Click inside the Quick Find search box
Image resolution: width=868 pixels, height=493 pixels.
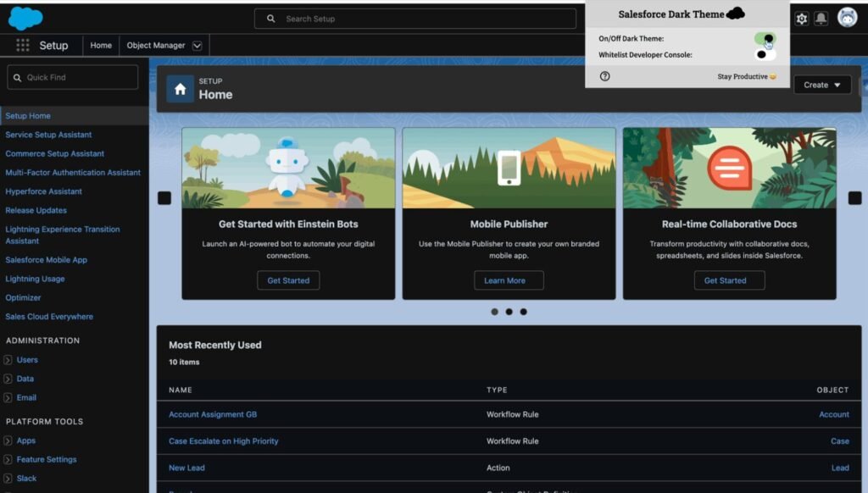pyautogui.click(x=72, y=76)
